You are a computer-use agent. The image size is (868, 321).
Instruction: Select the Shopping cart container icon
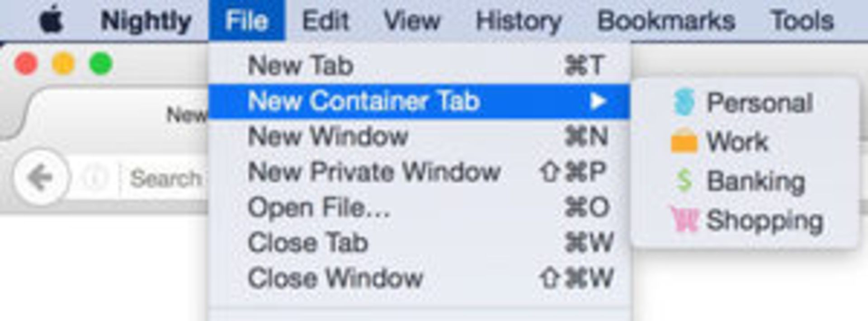[684, 220]
